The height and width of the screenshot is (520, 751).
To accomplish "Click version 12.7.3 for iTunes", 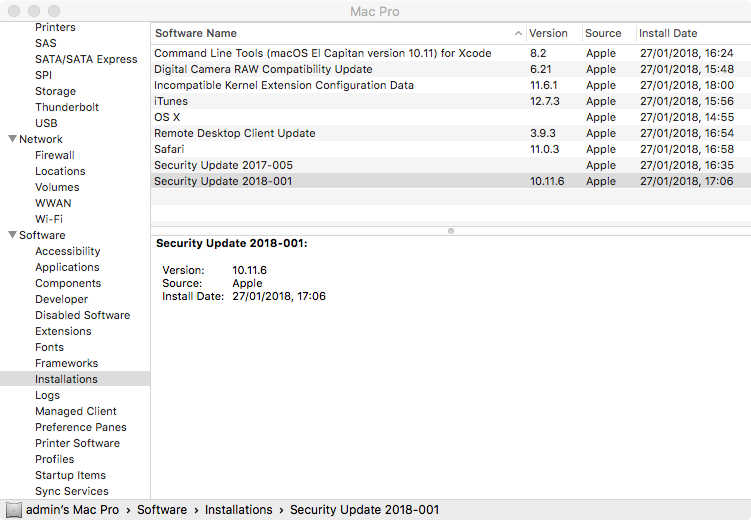I will click(x=545, y=101).
